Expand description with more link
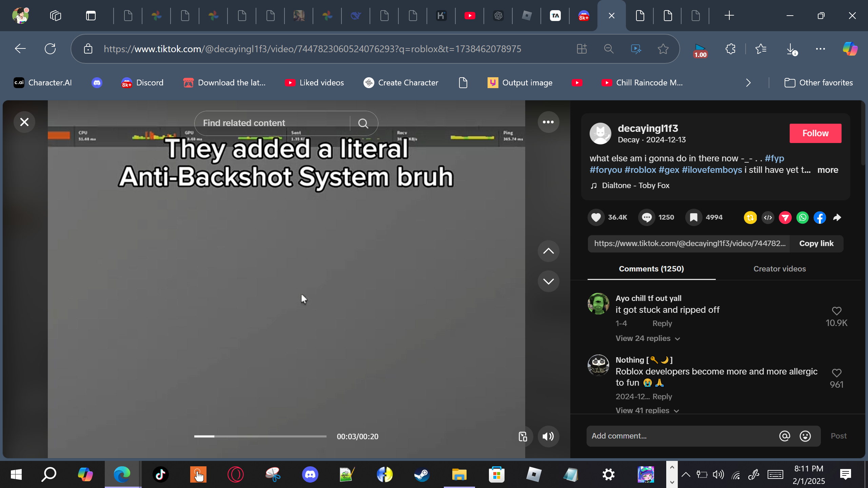 pyautogui.click(x=827, y=170)
